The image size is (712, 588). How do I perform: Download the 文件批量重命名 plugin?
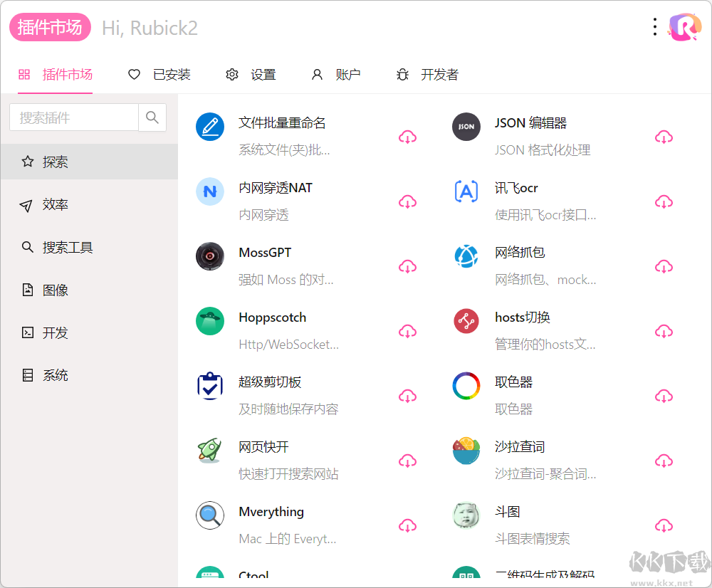point(407,137)
